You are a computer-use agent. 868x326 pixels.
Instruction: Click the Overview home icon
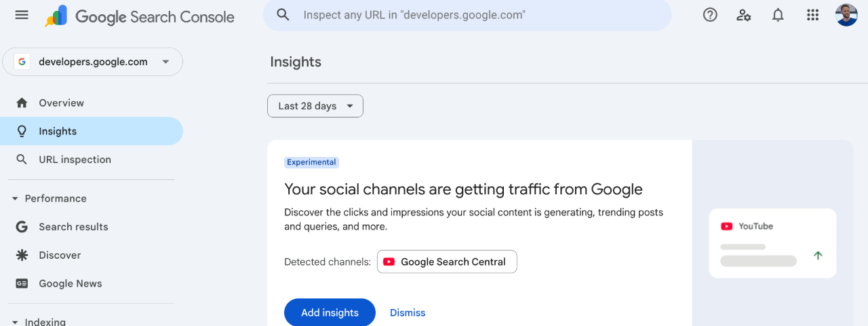click(x=22, y=103)
